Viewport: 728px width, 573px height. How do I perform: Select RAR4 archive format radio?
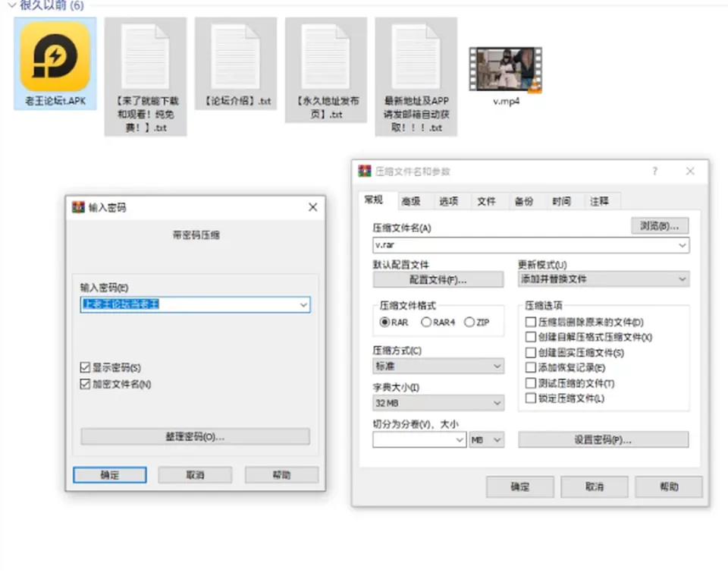(x=425, y=322)
